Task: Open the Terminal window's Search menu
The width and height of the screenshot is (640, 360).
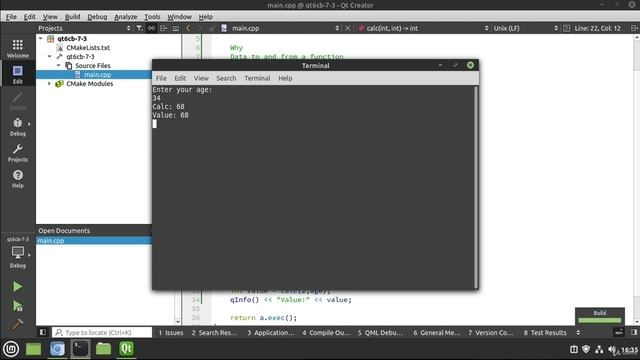Action: (x=226, y=78)
